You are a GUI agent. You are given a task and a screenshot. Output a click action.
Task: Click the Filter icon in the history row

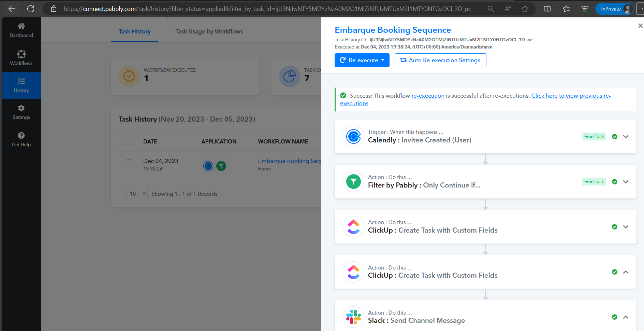coord(221,166)
